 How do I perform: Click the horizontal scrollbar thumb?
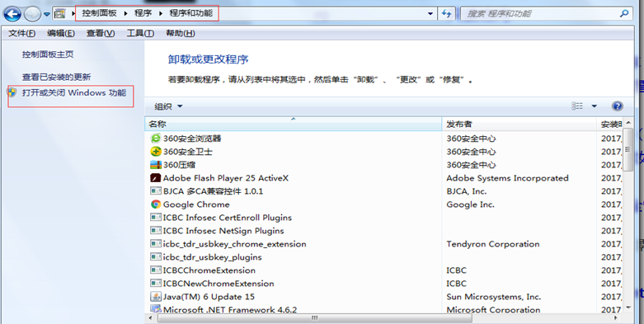[315, 318]
